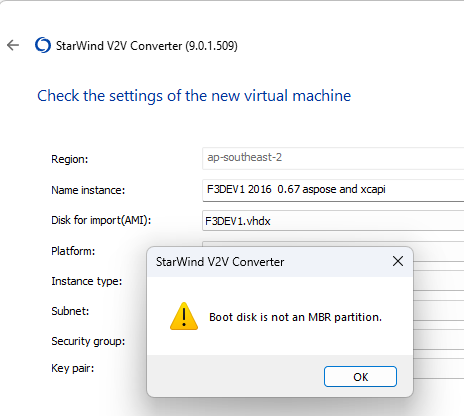Select the Platform label
The image size is (464, 416).
[73, 251]
